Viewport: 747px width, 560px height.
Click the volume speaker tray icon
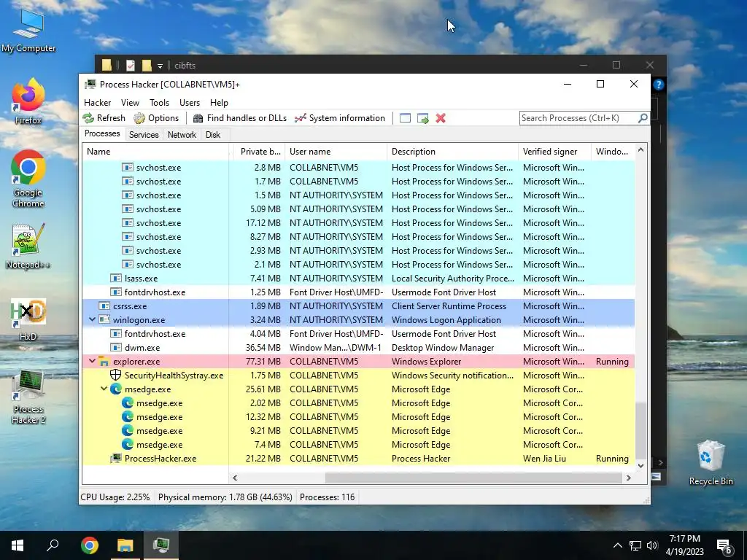click(x=652, y=545)
